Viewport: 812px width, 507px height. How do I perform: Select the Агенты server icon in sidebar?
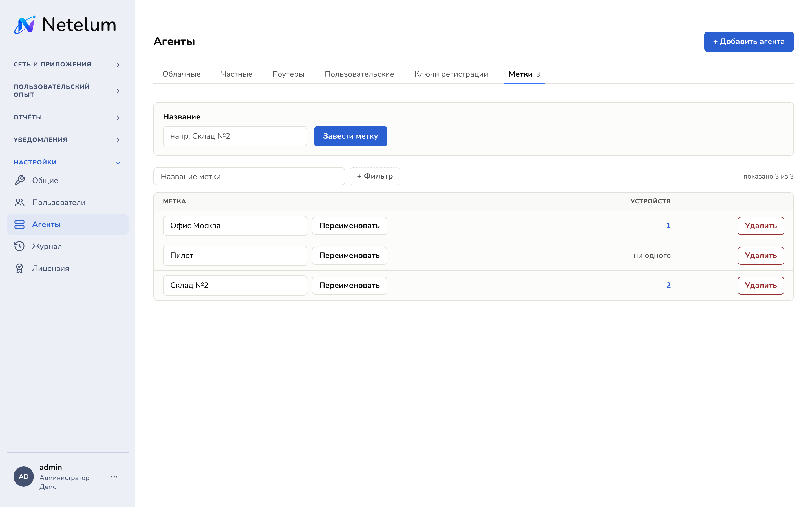[x=19, y=224]
